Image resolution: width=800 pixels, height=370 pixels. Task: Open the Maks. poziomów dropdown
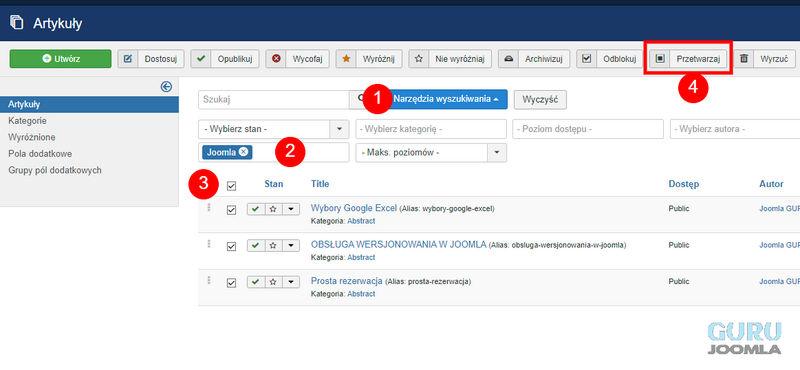coord(431,153)
